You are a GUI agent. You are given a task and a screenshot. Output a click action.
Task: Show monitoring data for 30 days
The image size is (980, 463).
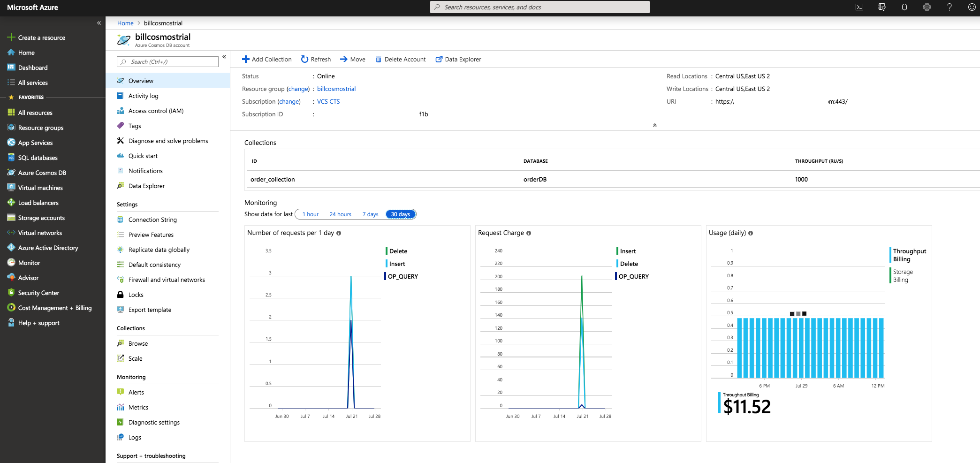point(400,214)
